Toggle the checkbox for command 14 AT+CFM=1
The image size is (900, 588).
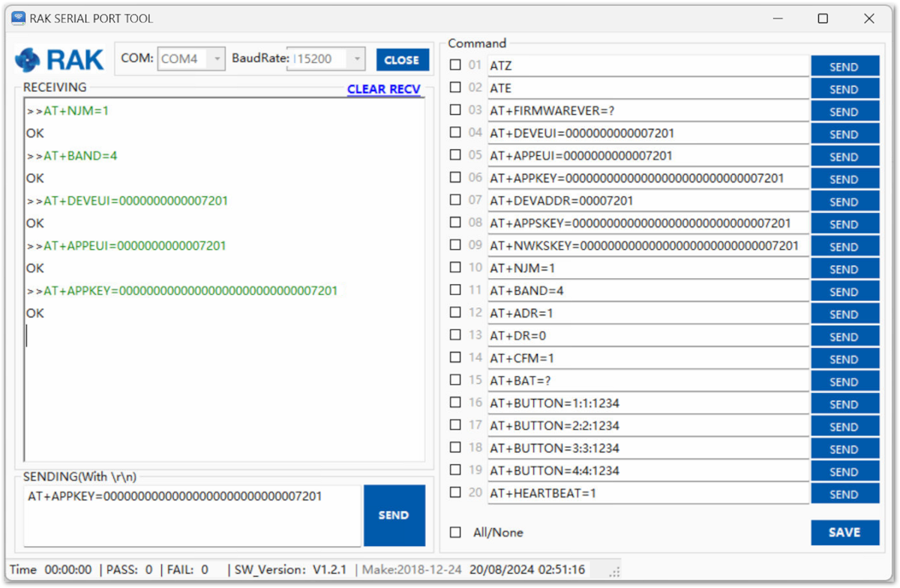click(455, 358)
